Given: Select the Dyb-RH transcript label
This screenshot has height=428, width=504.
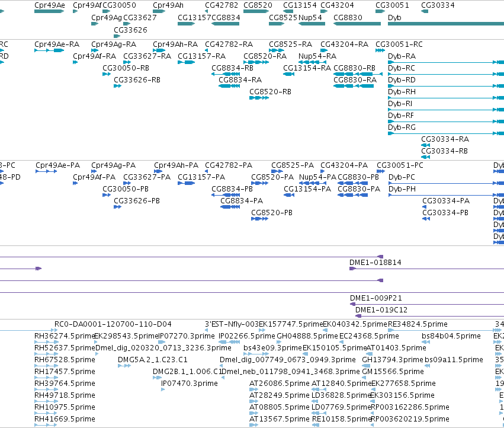Looking at the screenshot, I should click(x=402, y=92).
